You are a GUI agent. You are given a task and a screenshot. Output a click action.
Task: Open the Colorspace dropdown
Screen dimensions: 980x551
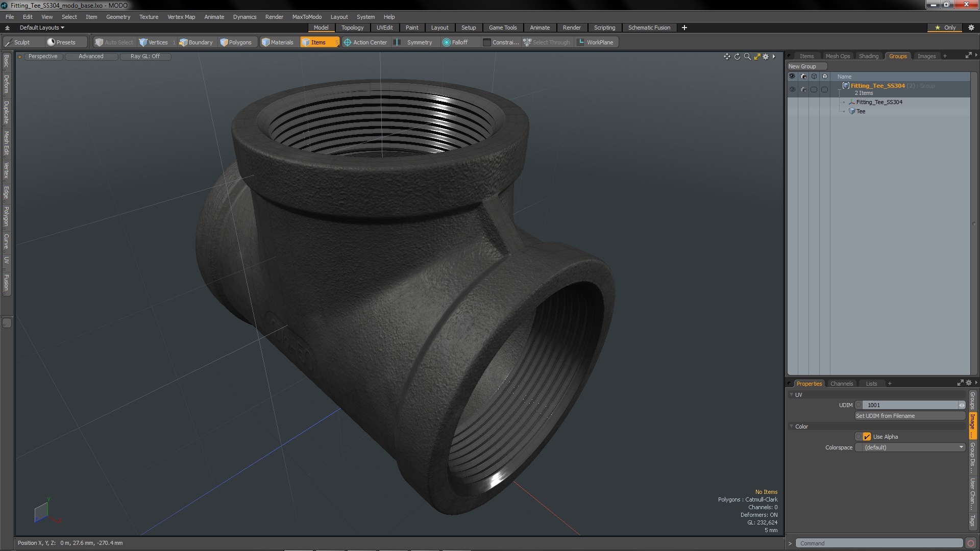pos(910,447)
